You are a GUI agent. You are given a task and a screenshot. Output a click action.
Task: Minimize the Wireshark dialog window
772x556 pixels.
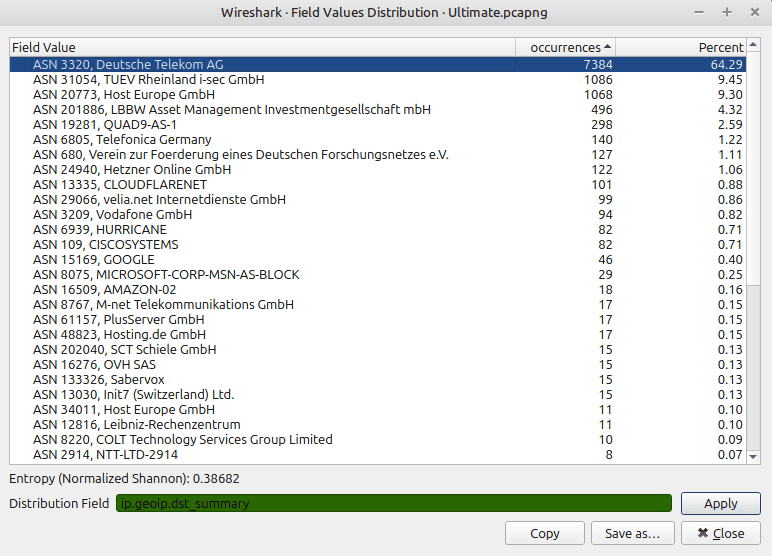click(x=699, y=12)
